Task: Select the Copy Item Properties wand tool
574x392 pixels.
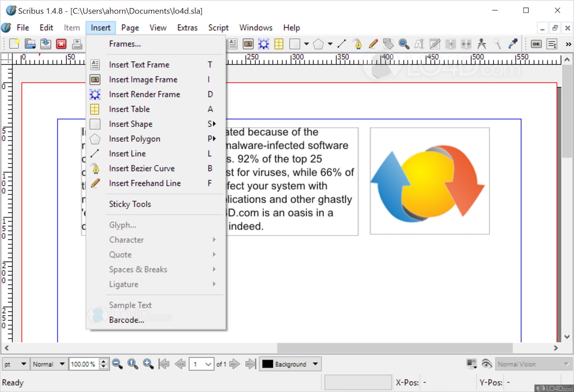Action: click(497, 44)
